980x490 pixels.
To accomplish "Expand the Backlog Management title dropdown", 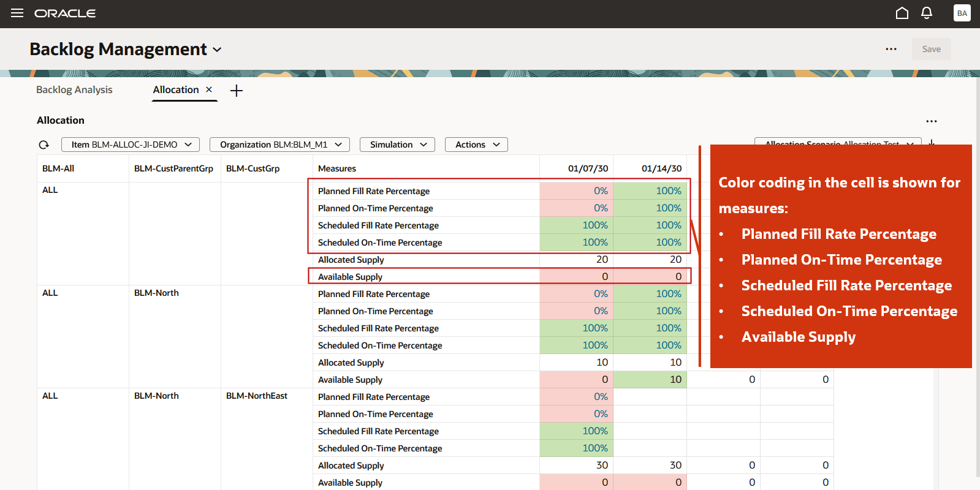I will click(217, 50).
